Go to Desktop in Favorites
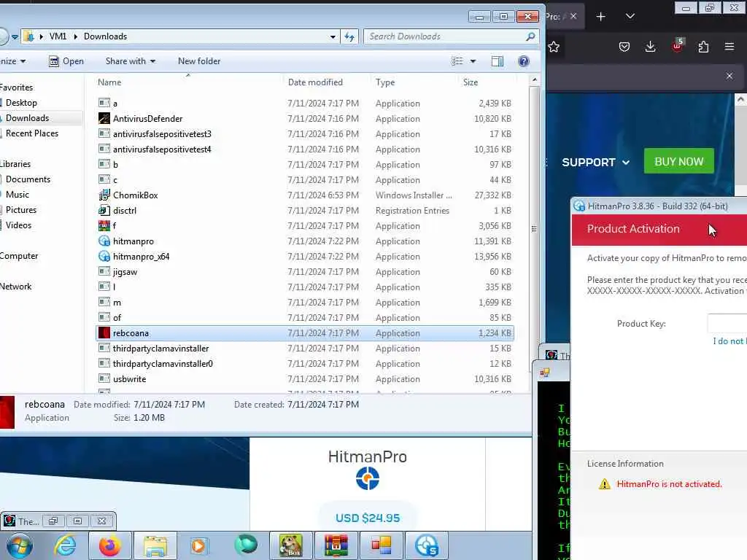 coord(21,103)
